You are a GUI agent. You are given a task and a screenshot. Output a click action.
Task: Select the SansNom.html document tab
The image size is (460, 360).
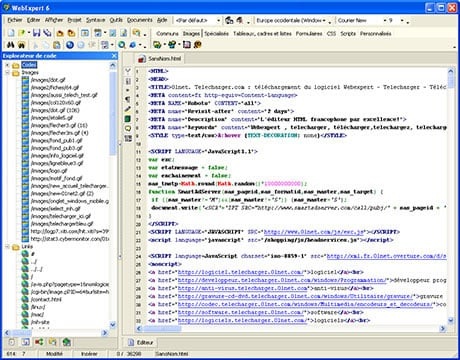[160, 59]
